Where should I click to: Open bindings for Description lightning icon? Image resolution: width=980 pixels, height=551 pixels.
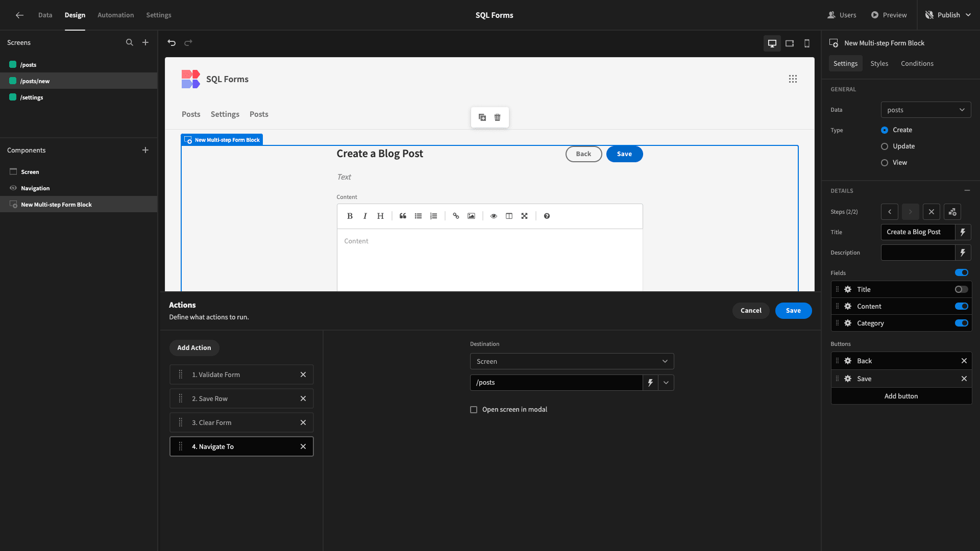(963, 253)
